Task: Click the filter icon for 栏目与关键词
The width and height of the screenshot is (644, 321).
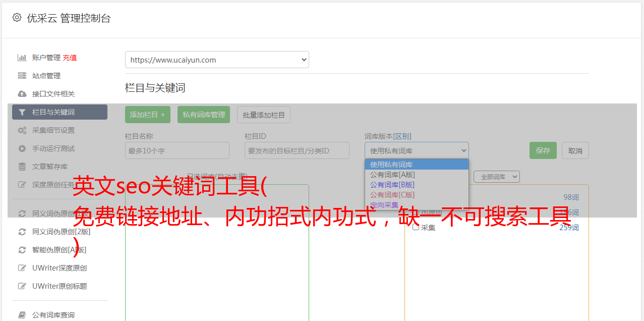Action: tap(22, 112)
